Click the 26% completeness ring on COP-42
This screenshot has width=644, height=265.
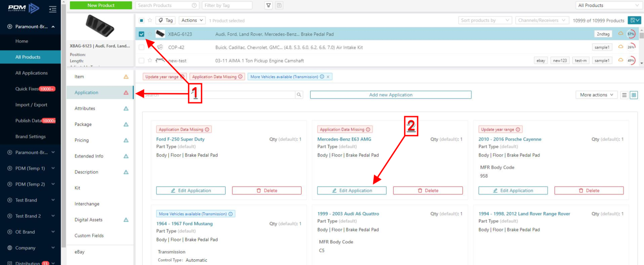[x=631, y=47]
